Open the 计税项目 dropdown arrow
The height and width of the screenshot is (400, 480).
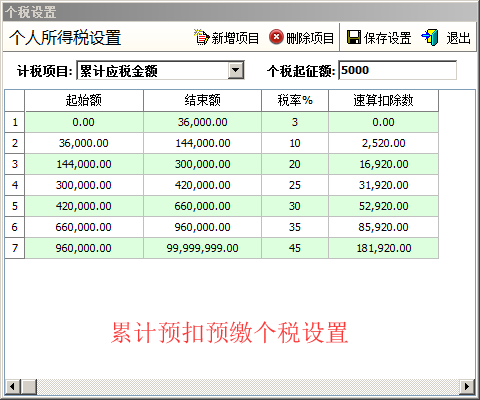point(236,70)
